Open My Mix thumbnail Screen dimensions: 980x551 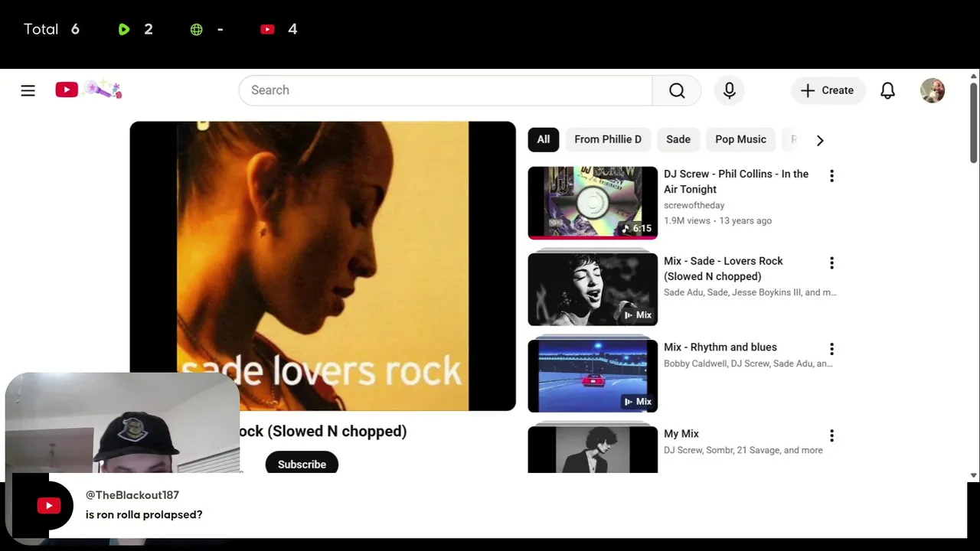tap(593, 450)
